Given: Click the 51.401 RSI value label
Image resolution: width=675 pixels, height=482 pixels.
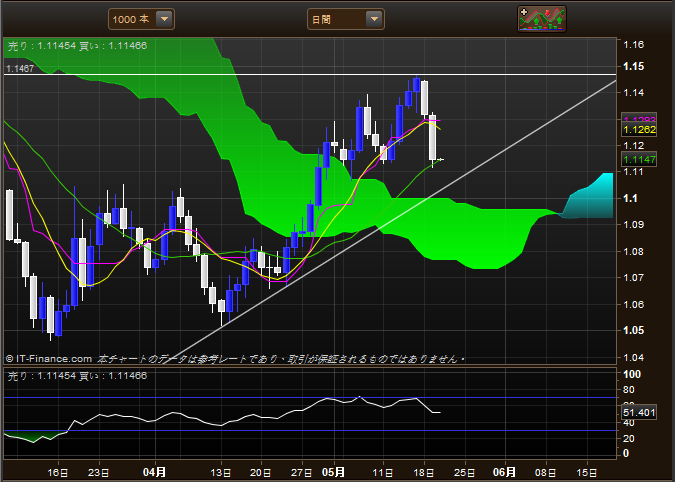Looking at the screenshot, I should pyautogui.click(x=639, y=413).
